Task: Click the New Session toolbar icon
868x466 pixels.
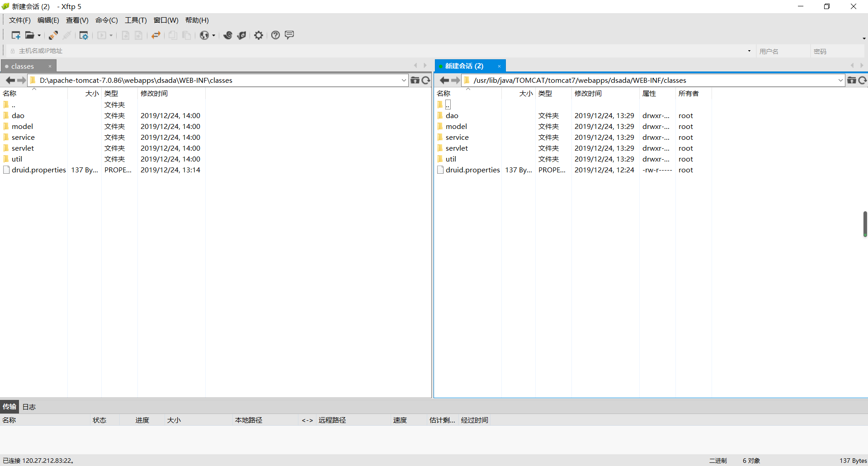Action: tap(16, 35)
